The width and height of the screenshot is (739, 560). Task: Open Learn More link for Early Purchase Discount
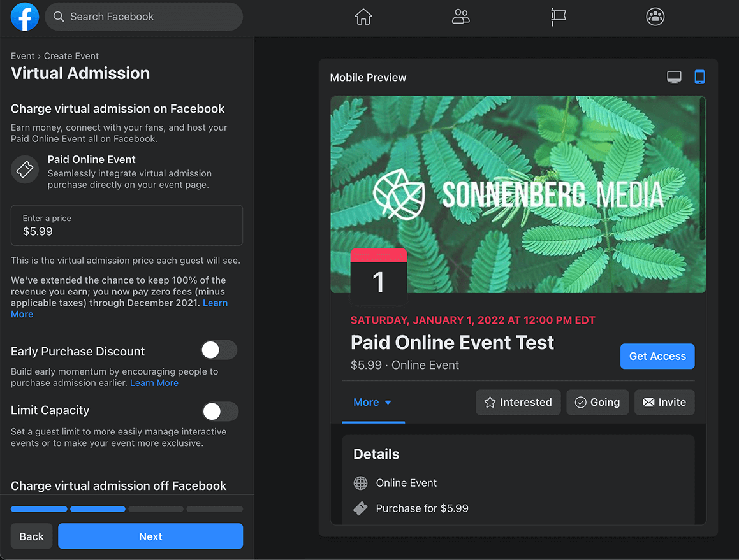pos(154,383)
